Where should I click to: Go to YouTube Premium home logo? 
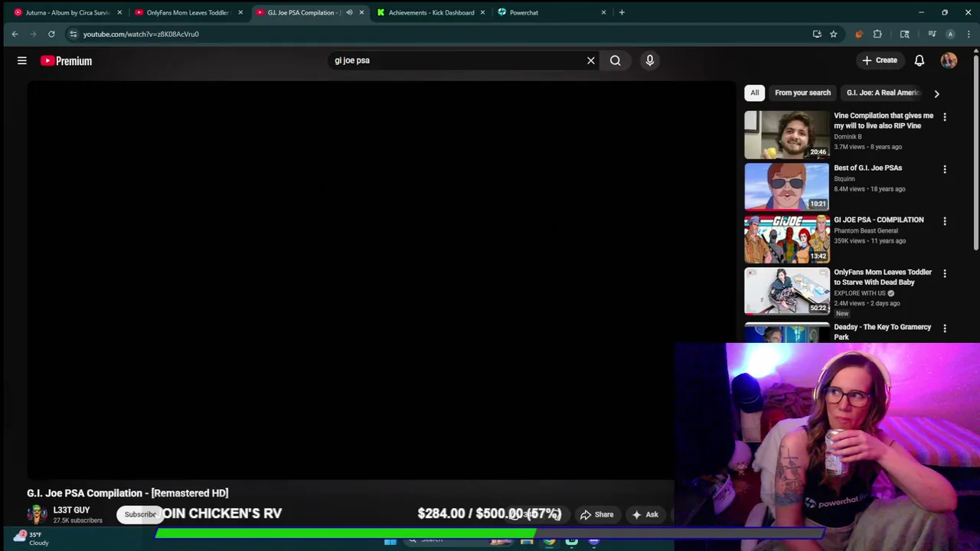pyautogui.click(x=66, y=60)
